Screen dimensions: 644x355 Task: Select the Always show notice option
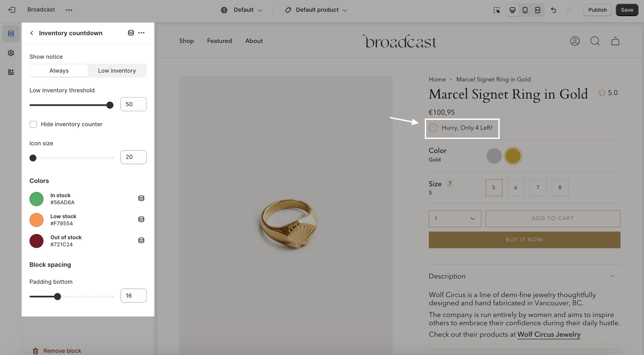point(59,71)
